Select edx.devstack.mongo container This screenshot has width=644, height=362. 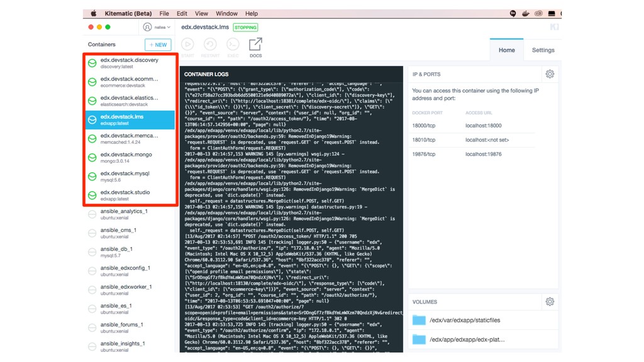pos(130,157)
